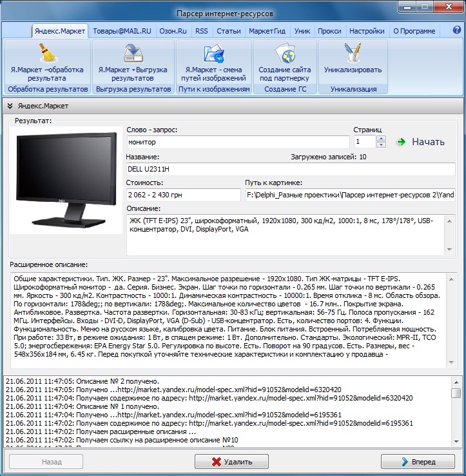This screenshot has width=466, height=476.
Task: Delete the record with Удалить button
Action: click(x=232, y=462)
